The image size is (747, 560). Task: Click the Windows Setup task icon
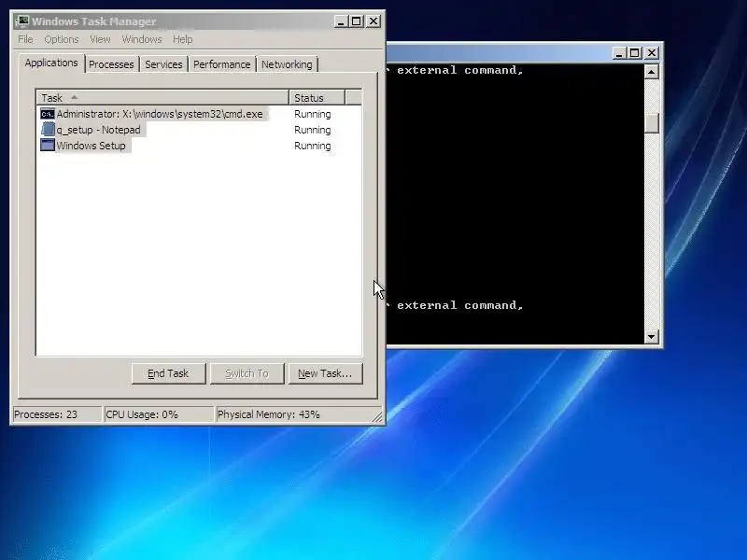(48, 146)
